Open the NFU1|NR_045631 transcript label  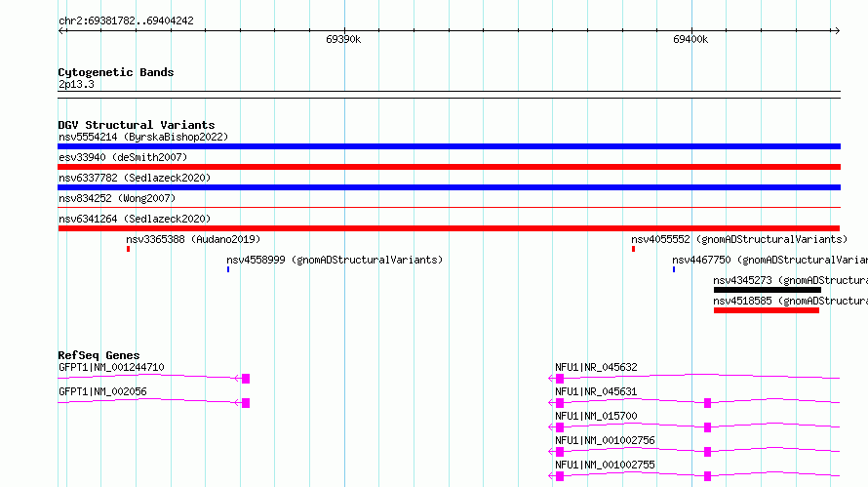[x=596, y=391]
